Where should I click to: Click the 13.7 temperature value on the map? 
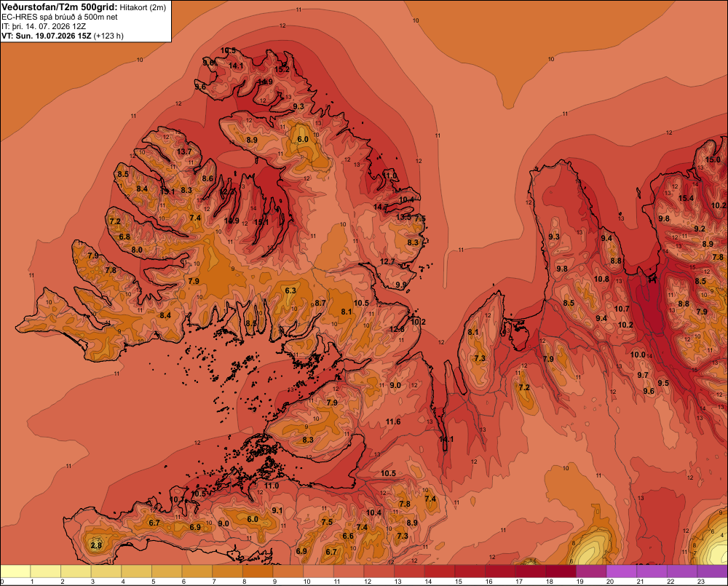pos(184,151)
